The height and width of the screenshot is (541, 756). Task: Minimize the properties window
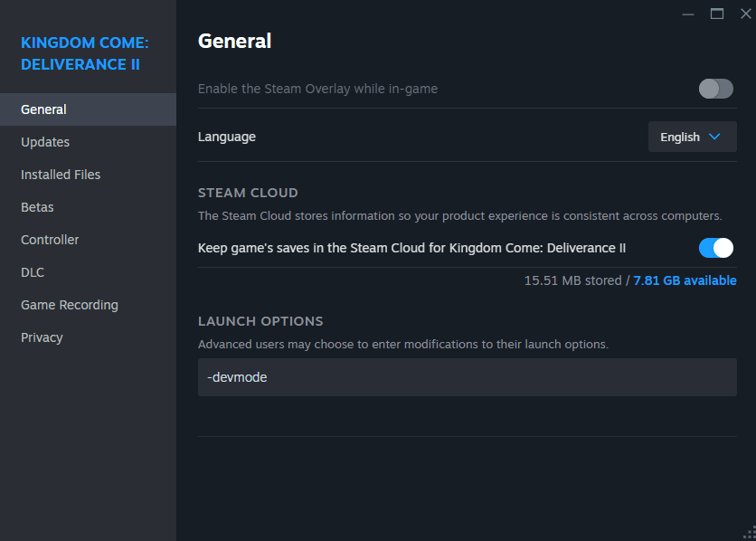pos(688,14)
